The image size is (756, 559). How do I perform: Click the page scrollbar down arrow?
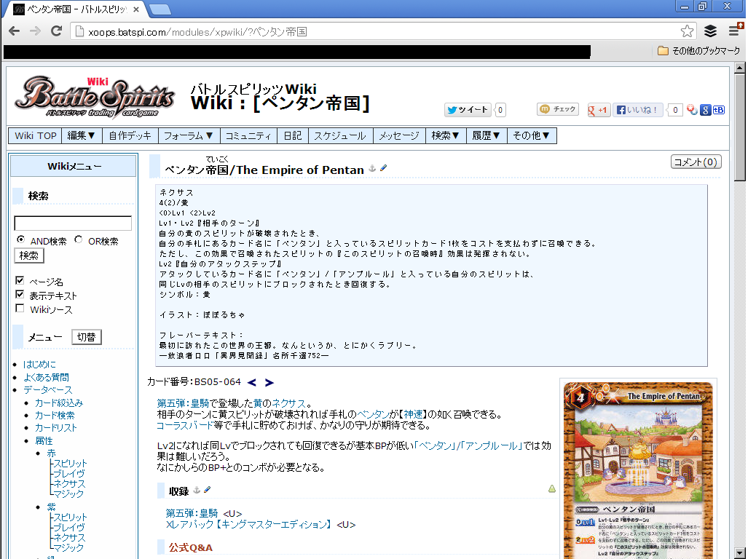(740, 552)
